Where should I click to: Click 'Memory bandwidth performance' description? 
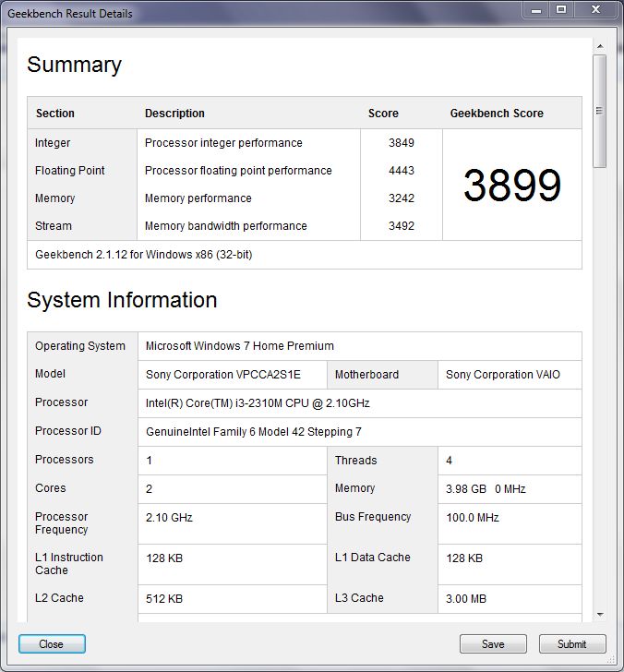(226, 226)
